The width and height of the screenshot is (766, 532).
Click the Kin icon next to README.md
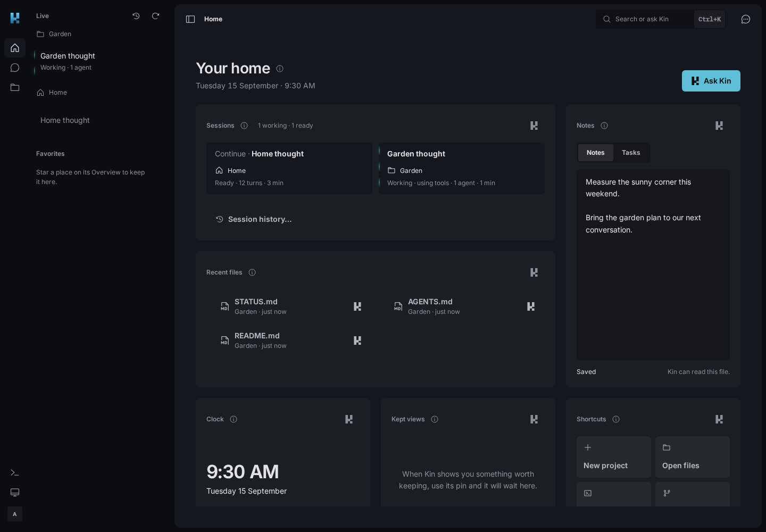click(357, 340)
